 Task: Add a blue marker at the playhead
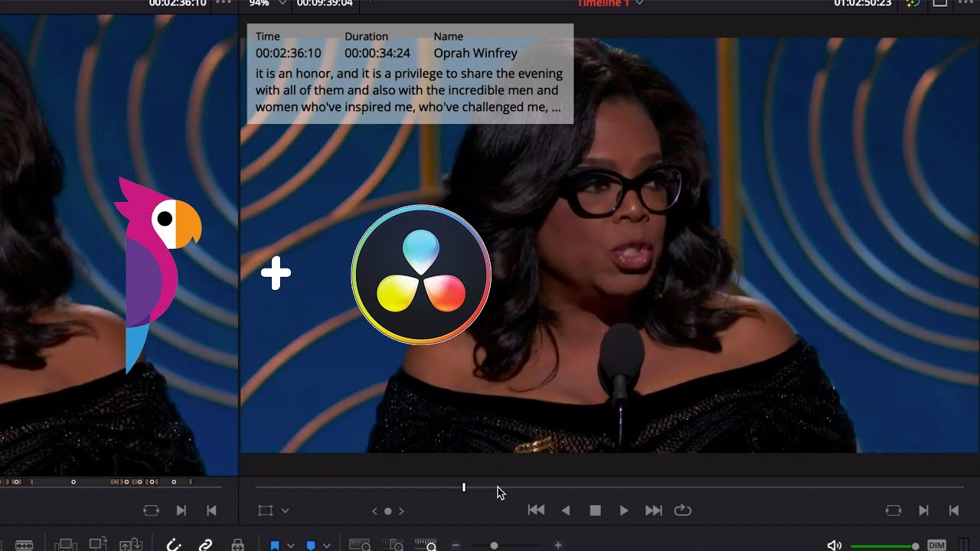311,546
